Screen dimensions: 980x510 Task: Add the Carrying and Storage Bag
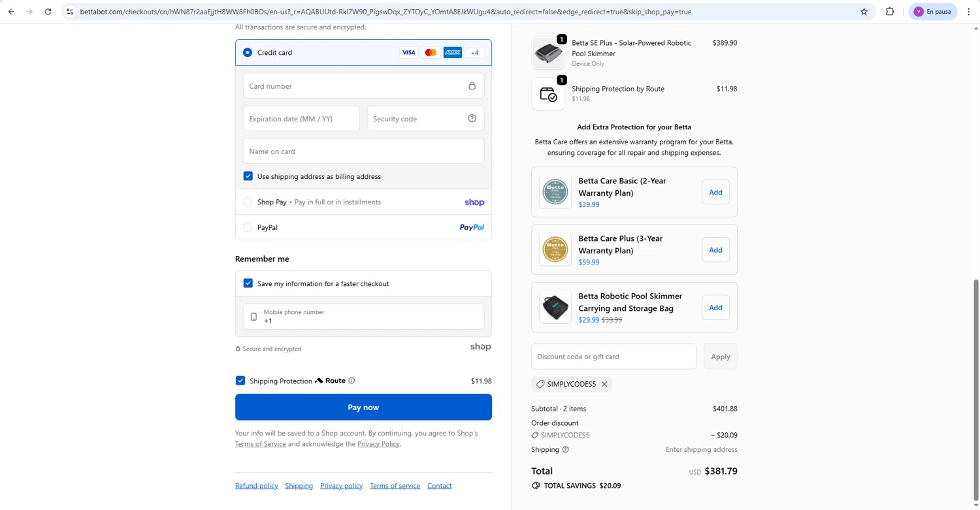pyautogui.click(x=715, y=308)
